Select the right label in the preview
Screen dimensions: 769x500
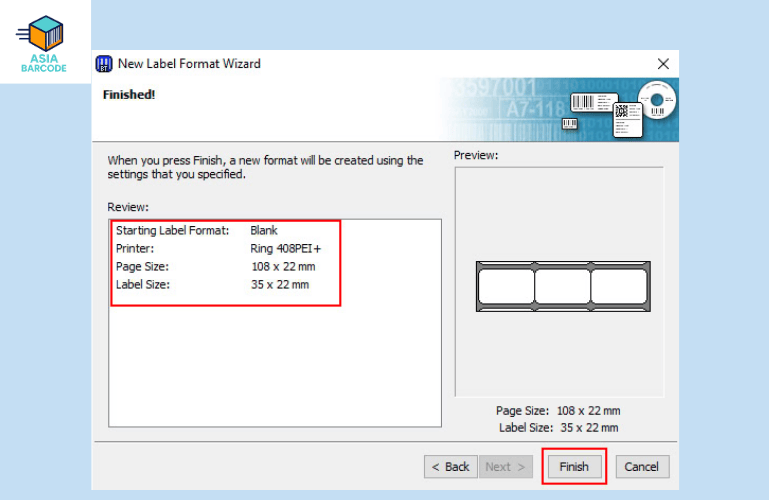618,286
